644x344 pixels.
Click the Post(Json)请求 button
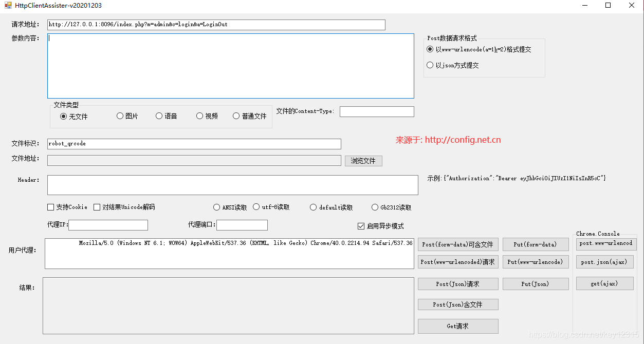[458, 283]
